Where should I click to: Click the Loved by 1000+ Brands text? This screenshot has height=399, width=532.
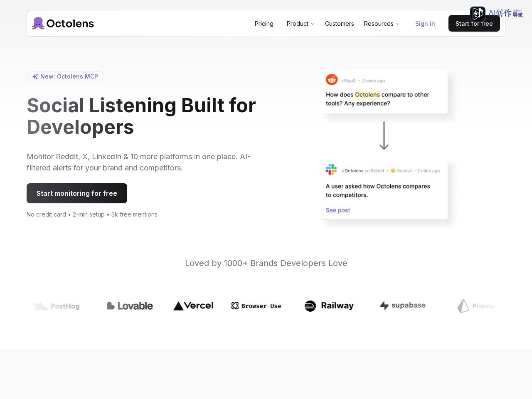click(266, 263)
